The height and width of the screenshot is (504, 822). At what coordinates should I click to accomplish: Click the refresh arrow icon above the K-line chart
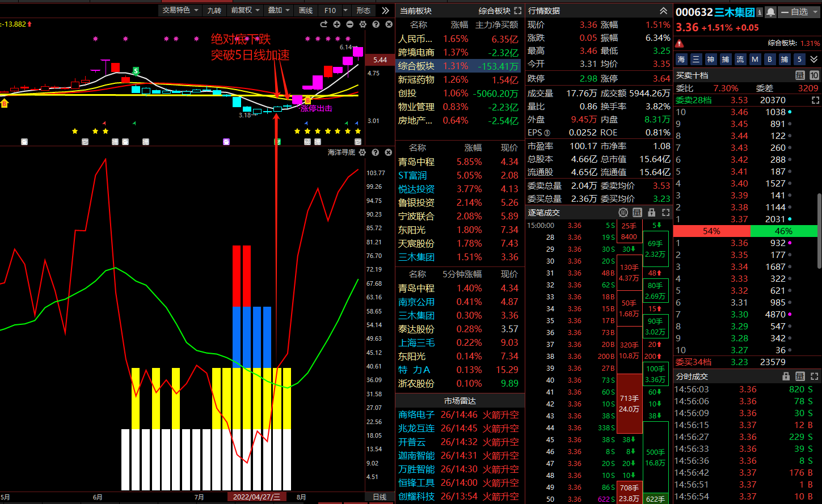pos(324,24)
